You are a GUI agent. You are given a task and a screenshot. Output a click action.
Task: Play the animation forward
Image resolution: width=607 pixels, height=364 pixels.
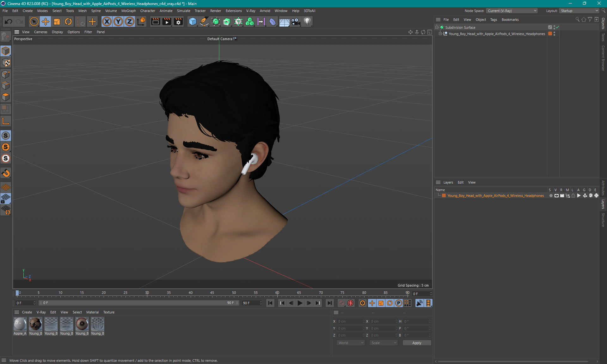(300, 303)
